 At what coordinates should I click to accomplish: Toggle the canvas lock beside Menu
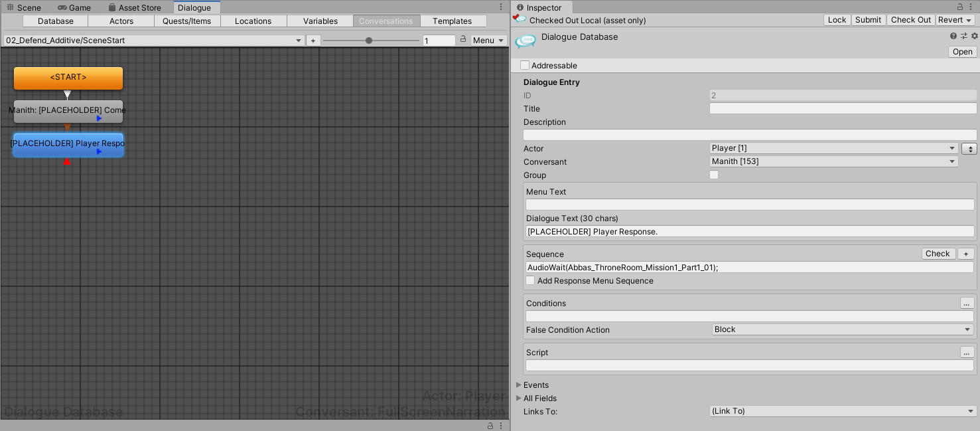463,40
